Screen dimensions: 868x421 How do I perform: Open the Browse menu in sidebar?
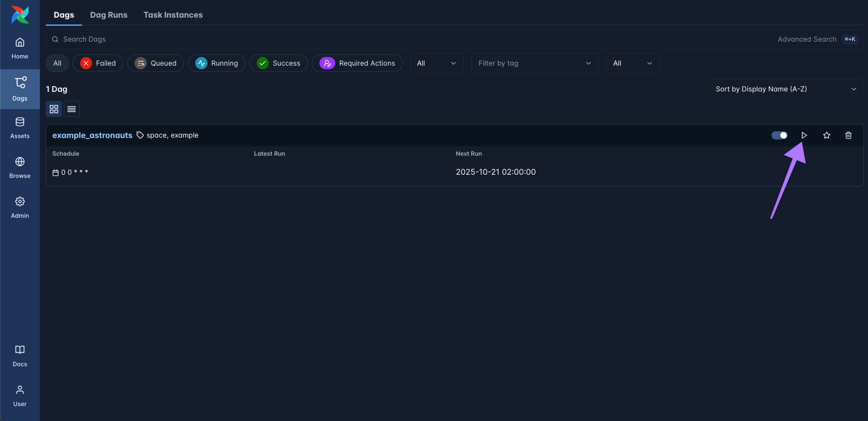pos(20,167)
